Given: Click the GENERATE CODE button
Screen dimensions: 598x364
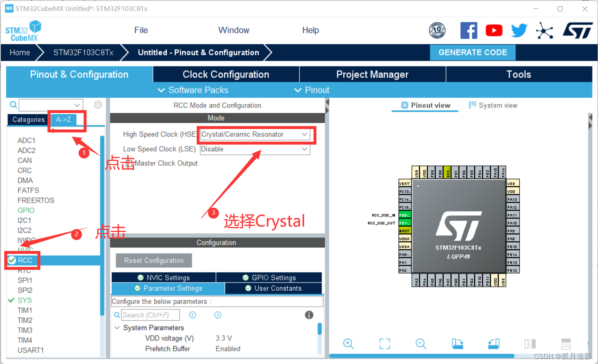Looking at the screenshot, I should pos(473,53).
